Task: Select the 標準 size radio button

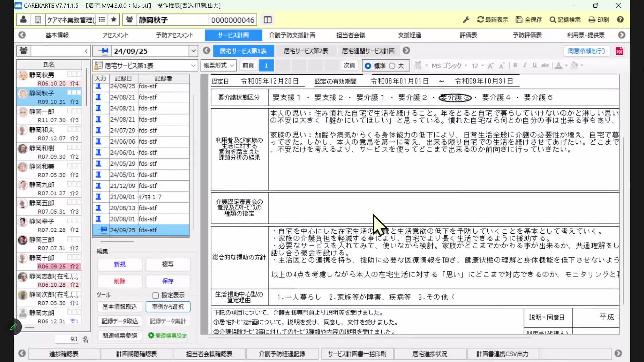Action: coord(368,66)
